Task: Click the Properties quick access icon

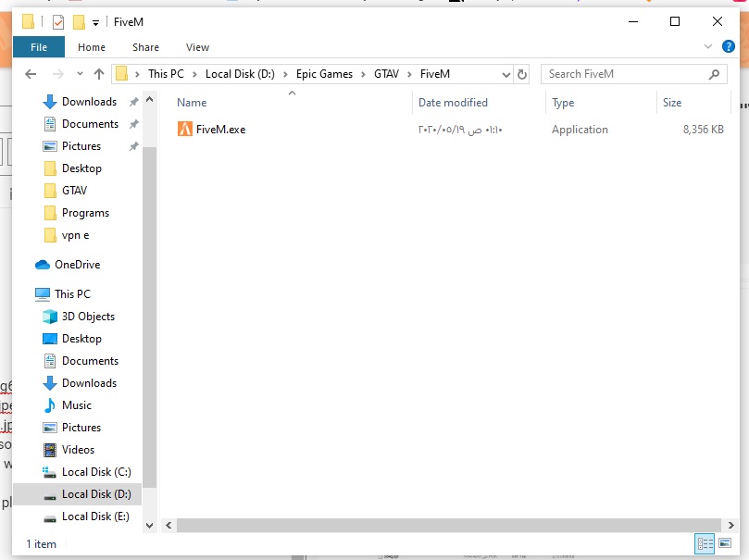Action: (x=58, y=21)
